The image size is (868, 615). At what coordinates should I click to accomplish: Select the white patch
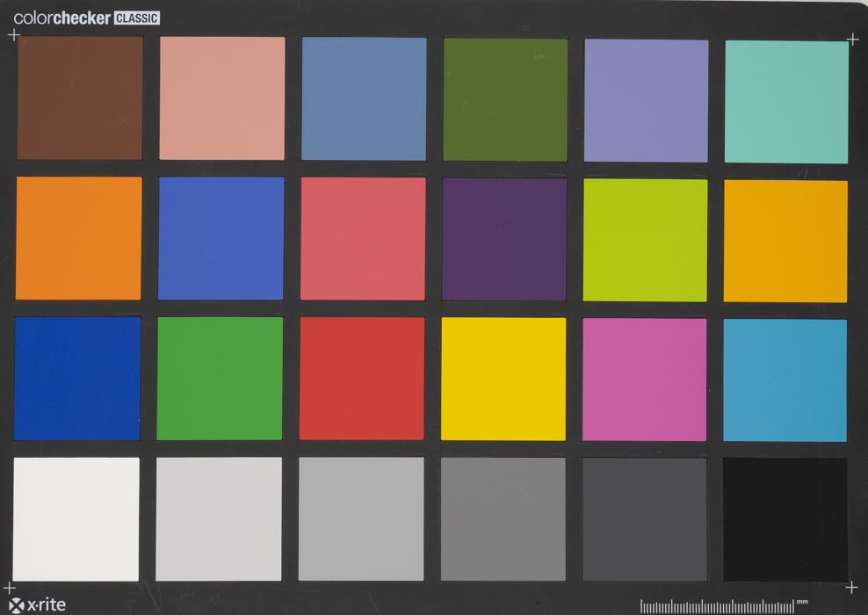(x=76, y=518)
